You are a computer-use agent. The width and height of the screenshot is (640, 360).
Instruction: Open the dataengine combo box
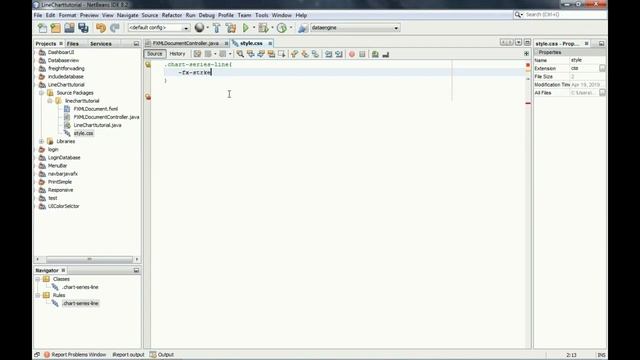tap(355, 28)
